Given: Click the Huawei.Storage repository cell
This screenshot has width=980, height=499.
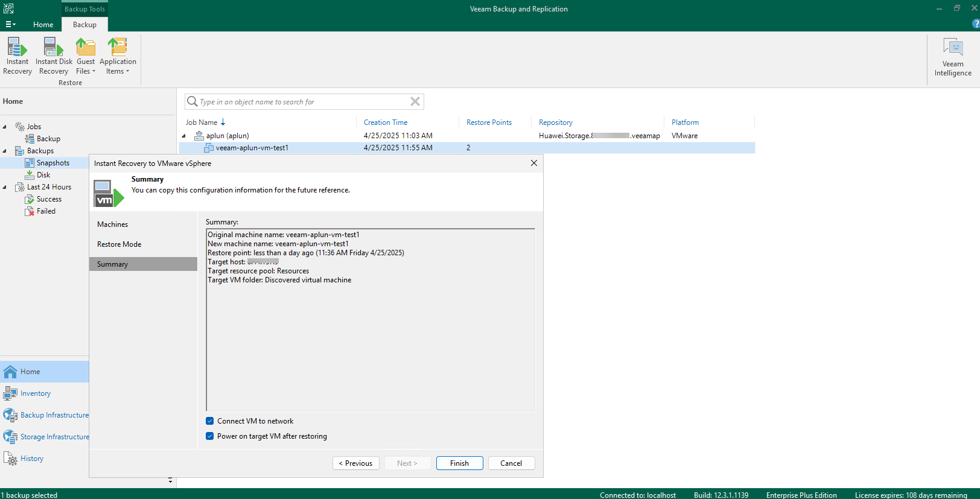Looking at the screenshot, I should [x=599, y=136].
